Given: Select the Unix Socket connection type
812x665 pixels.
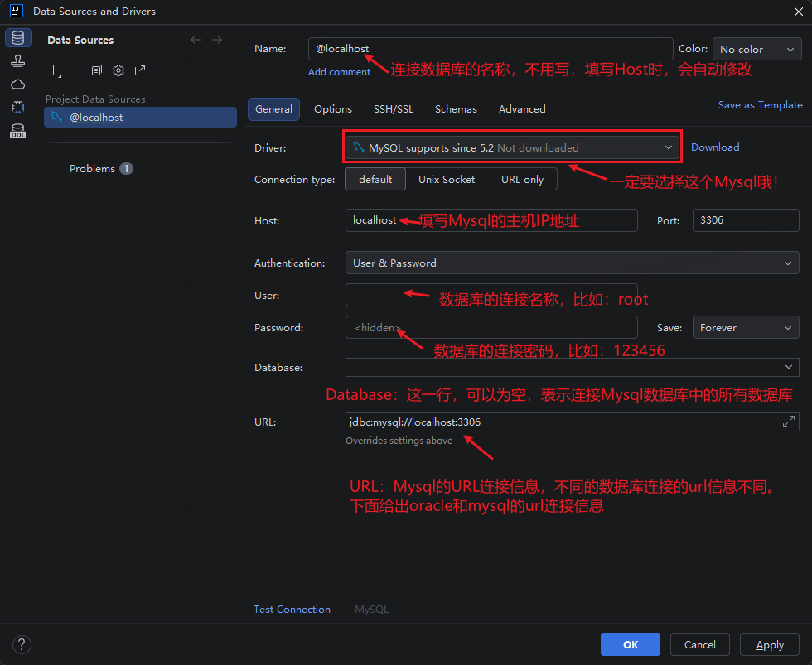Looking at the screenshot, I should click(x=447, y=179).
